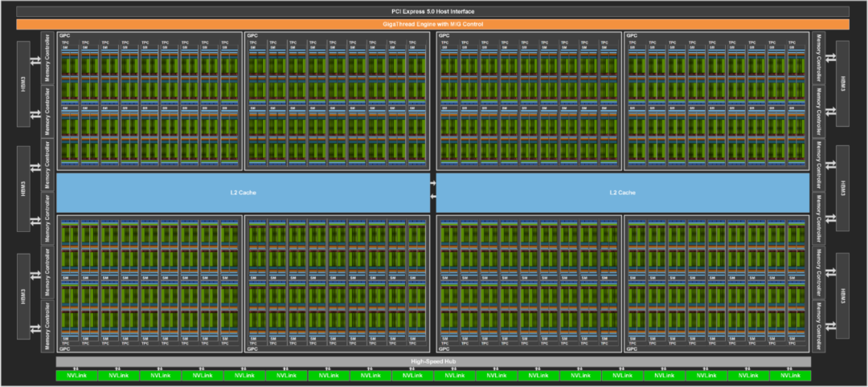
Task: Click the left L2 Cache block
Action: [x=243, y=193]
